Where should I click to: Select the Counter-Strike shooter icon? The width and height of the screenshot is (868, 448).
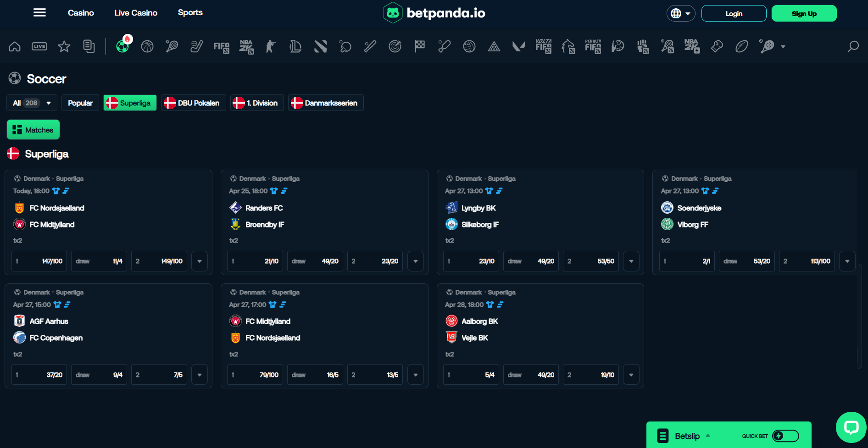coord(271,46)
